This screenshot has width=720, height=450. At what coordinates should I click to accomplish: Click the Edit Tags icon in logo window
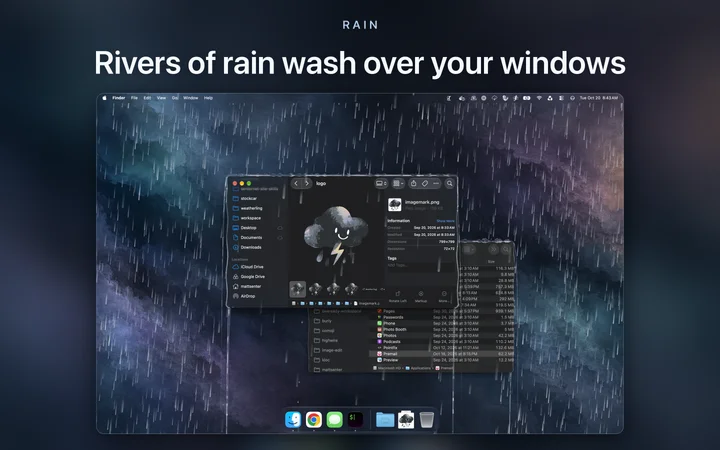point(425,183)
